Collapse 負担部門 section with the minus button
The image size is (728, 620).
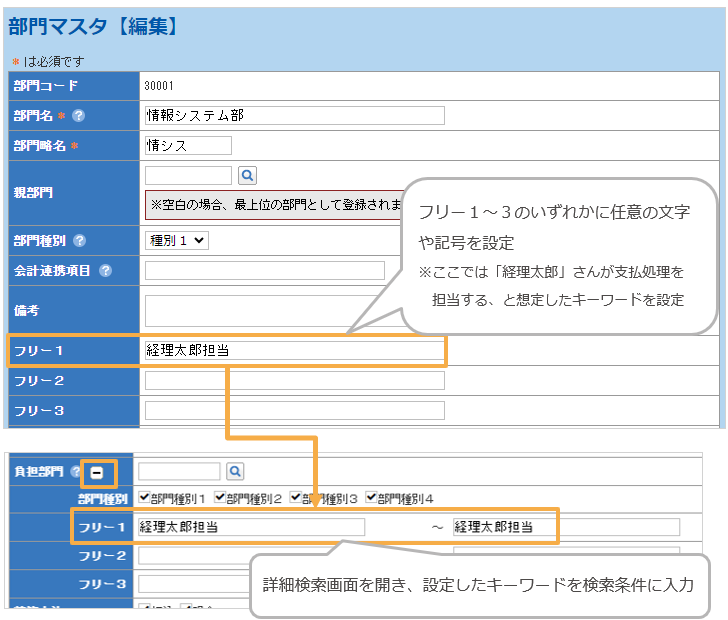point(98,472)
